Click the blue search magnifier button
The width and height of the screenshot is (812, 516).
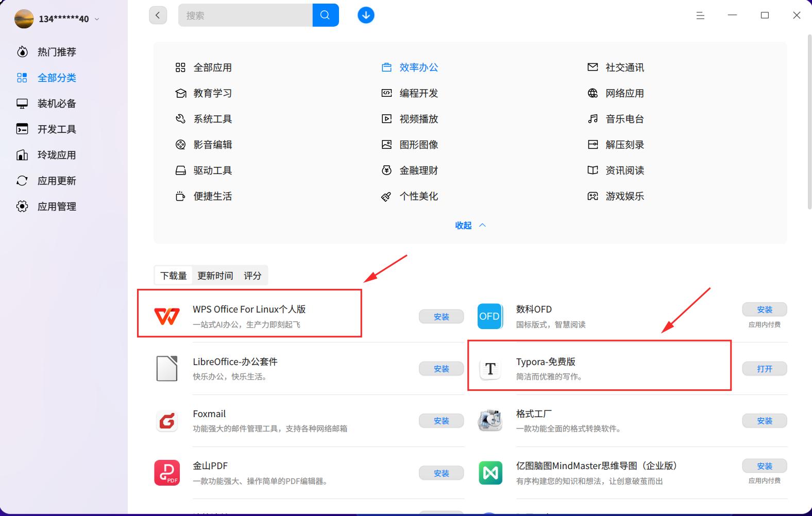point(326,15)
